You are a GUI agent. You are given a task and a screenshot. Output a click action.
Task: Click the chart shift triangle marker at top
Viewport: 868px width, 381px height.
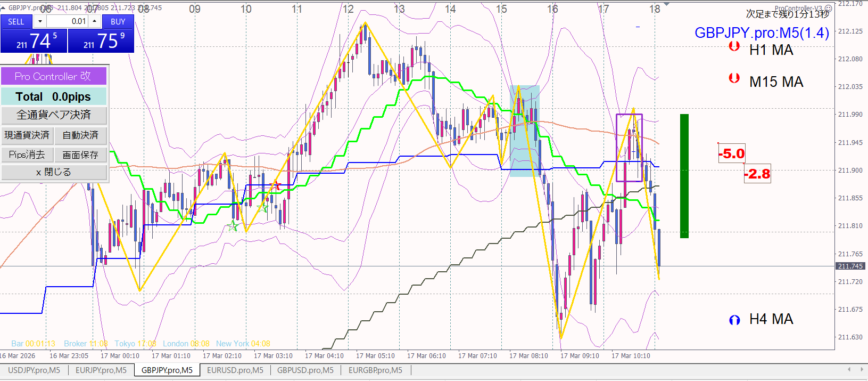point(666,4)
